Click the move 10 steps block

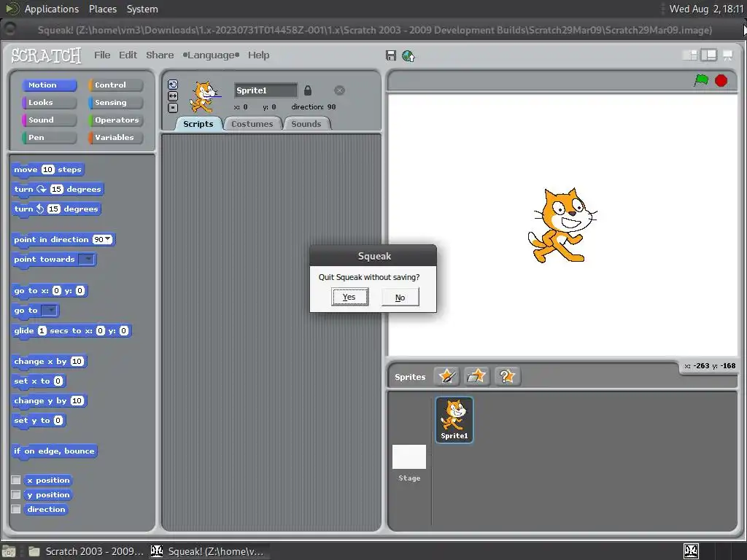coord(47,169)
